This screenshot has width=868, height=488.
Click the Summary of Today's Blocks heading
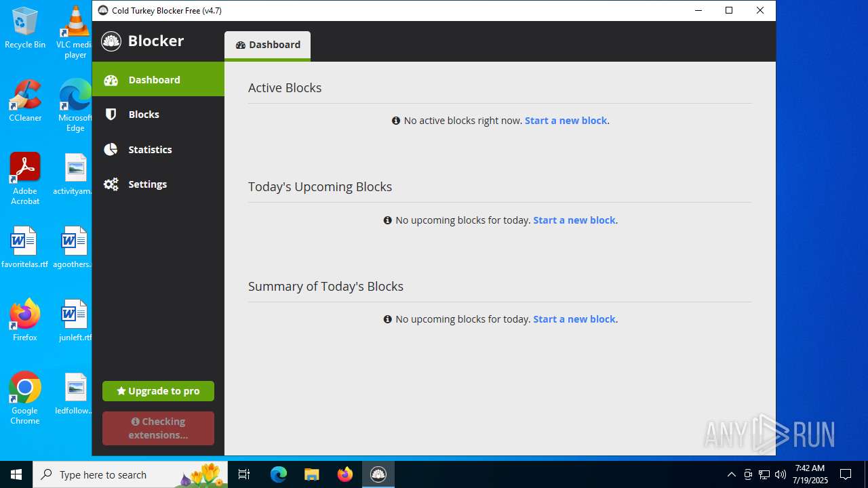pos(325,287)
